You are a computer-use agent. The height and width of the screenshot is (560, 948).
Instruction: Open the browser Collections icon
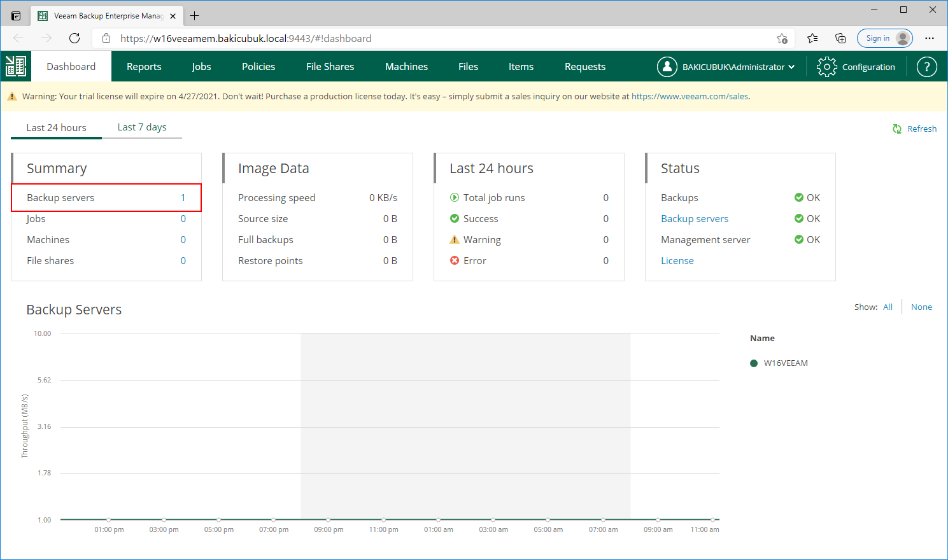[840, 38]
